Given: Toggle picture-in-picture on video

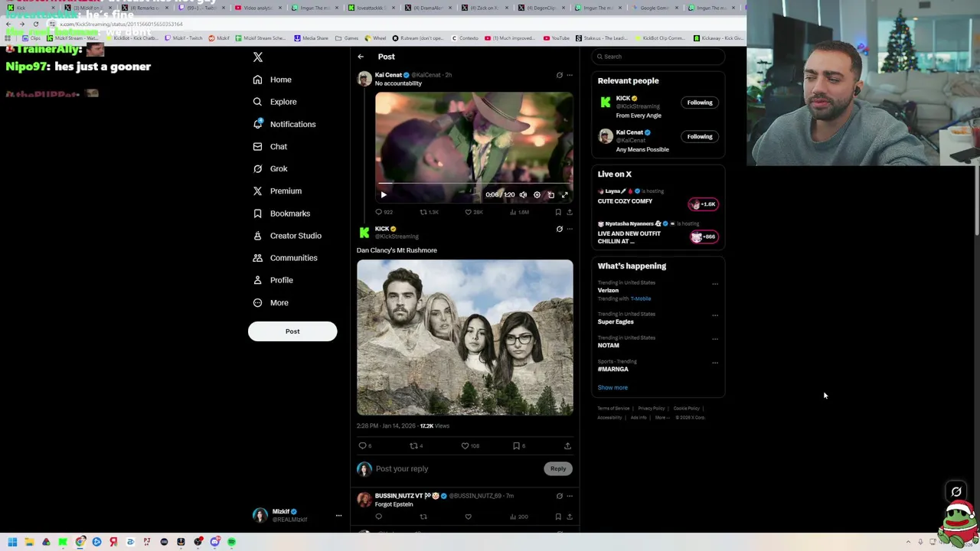Looking at the screenshot, I should [x=550, y=194].
